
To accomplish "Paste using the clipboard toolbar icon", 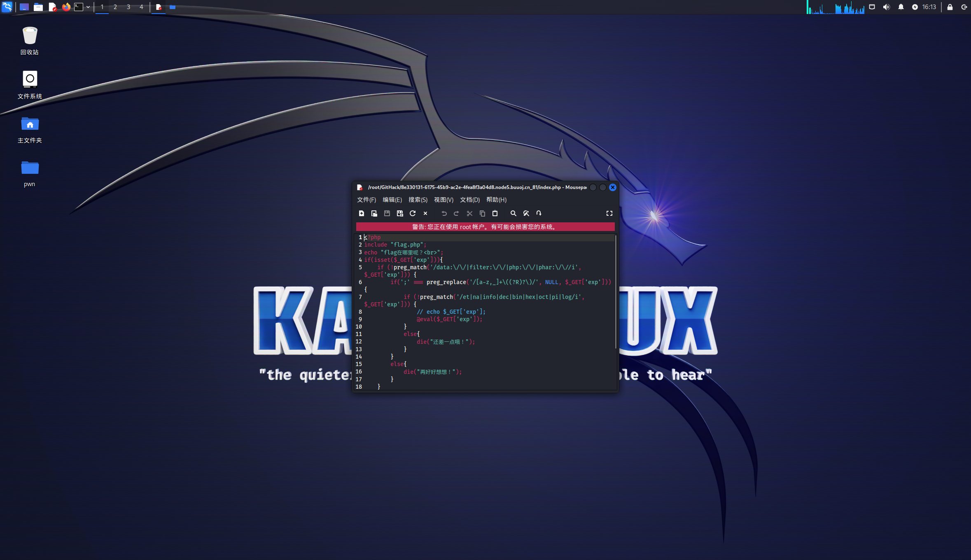I will [x=495, y=213].
